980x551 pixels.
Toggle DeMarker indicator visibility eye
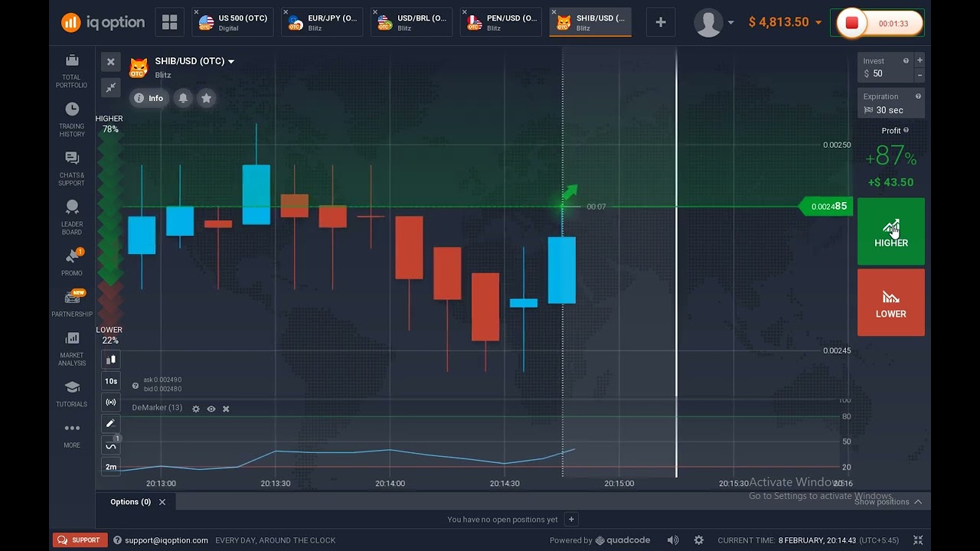click(x=211, y=409)
